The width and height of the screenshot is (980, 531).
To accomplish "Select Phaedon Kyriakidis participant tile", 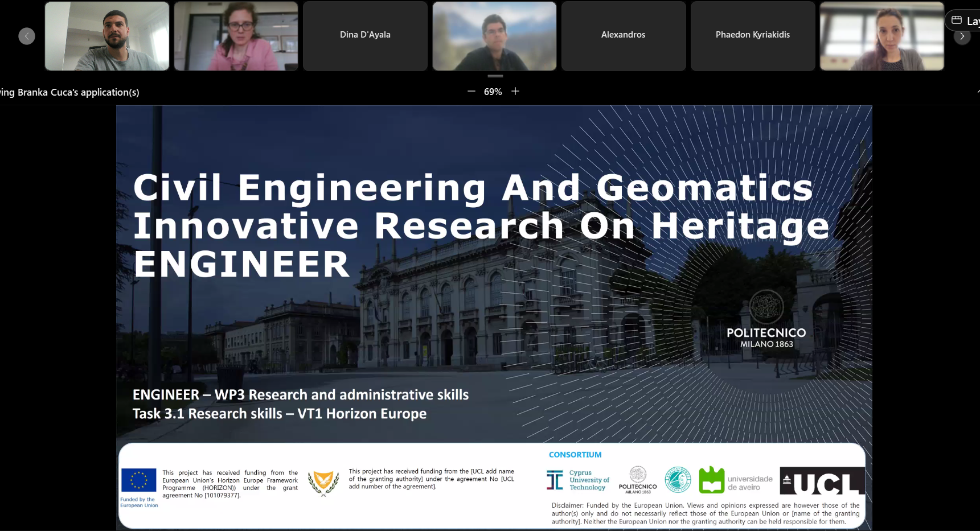I will 752,35.
